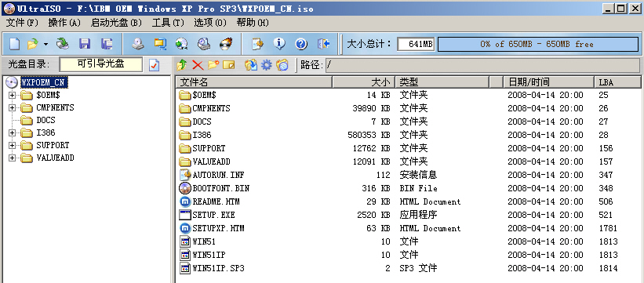Image resolution: width=644 pixels, height=283 pixels.
Task: Click the LBA value 1781
Action: [608, 228]
